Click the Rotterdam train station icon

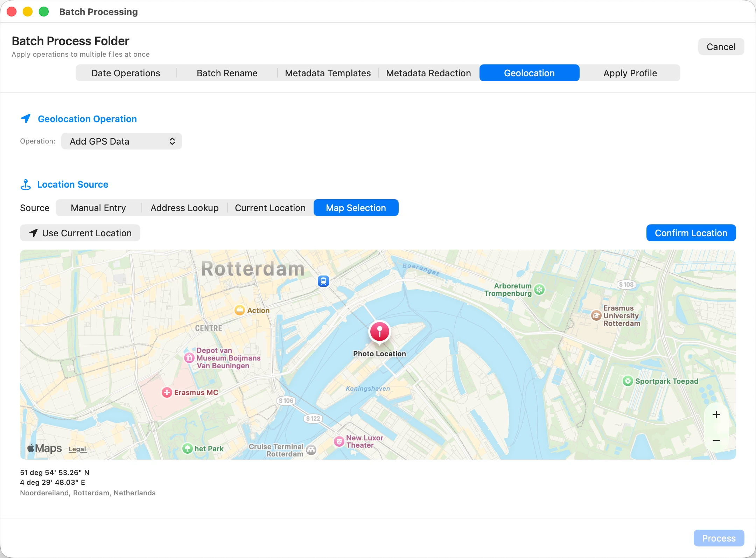[x=323, y=281]
